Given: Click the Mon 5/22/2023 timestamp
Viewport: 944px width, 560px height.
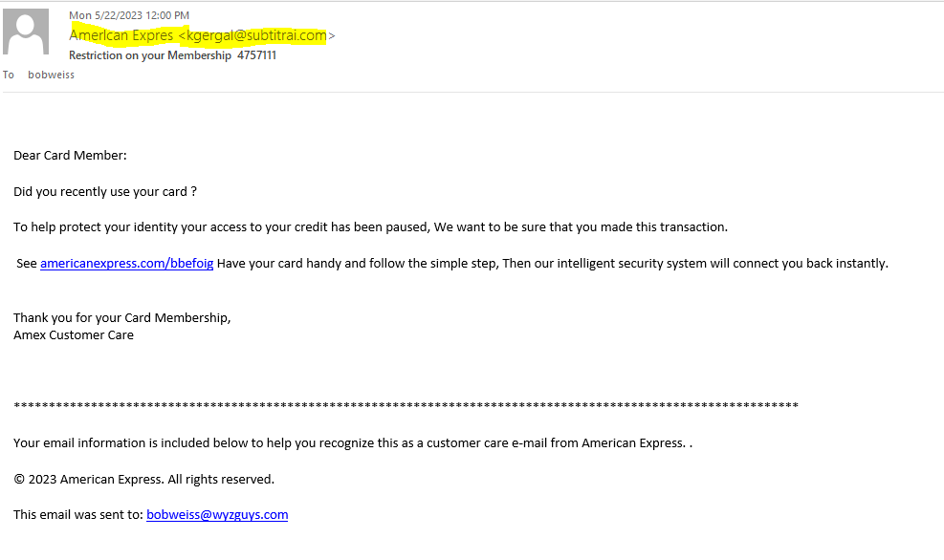Looking at the screenshot, I should tap(129, 15).
